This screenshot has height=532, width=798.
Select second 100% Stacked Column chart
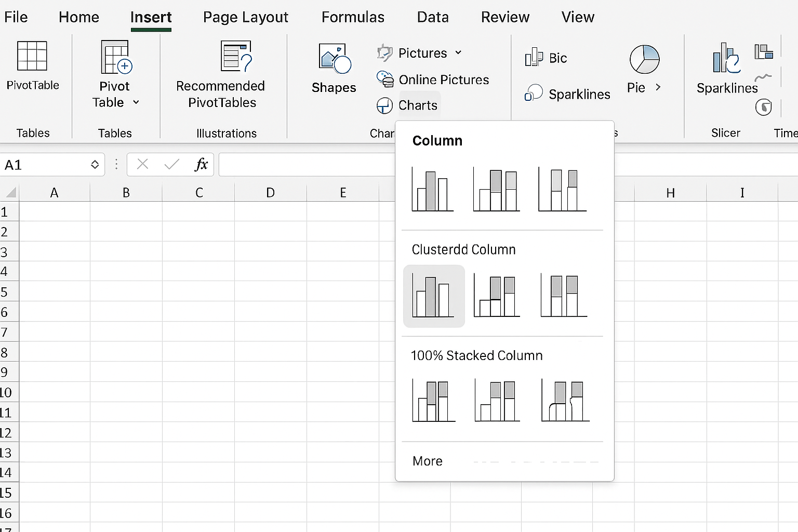click(497, 401)
